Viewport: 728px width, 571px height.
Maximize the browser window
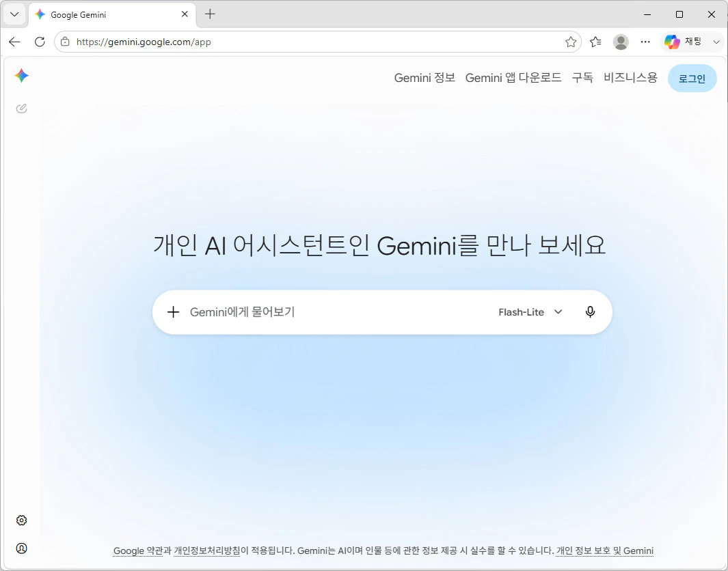[x=679, y=14]
